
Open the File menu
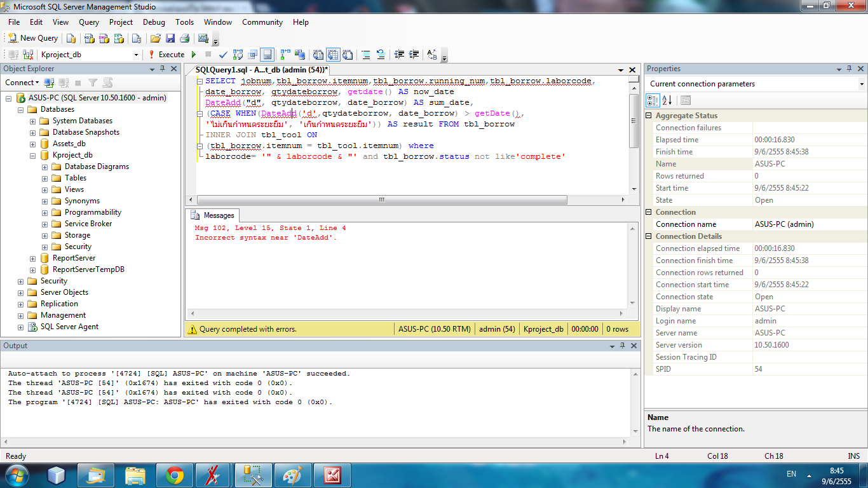point(14,22)
